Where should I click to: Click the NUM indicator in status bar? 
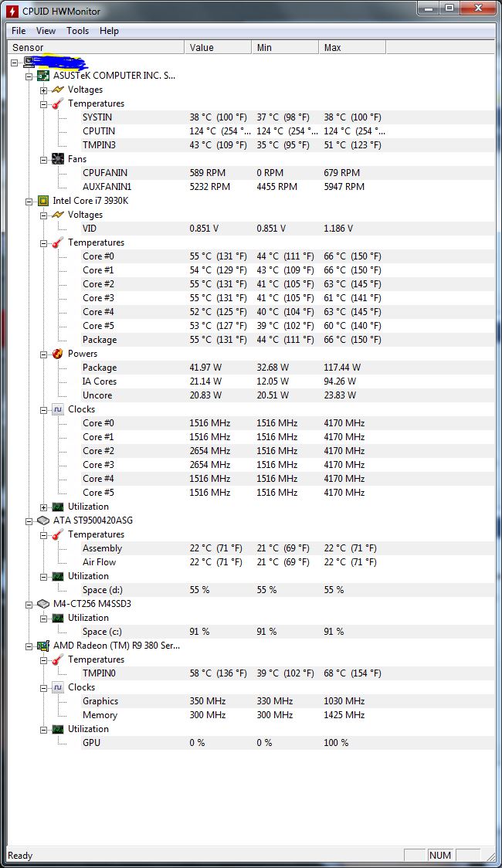click(x=440, y=856)
